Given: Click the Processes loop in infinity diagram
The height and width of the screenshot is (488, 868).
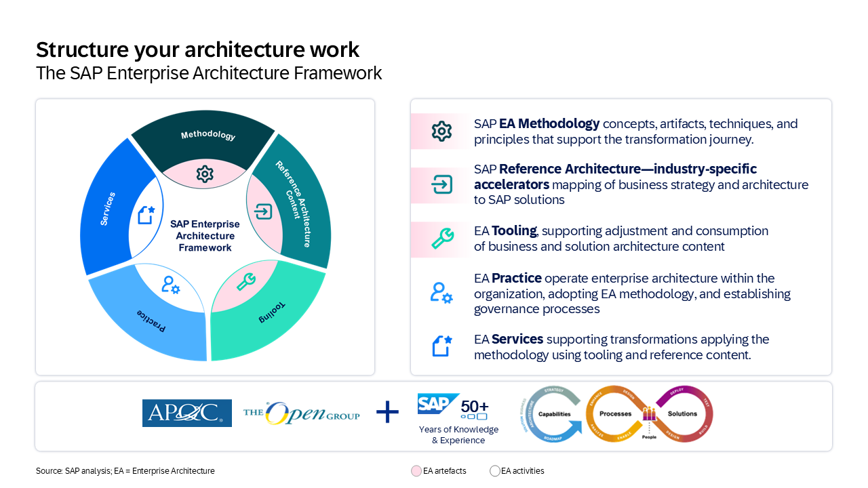Looking at the screenshot, I should [615, 413].
